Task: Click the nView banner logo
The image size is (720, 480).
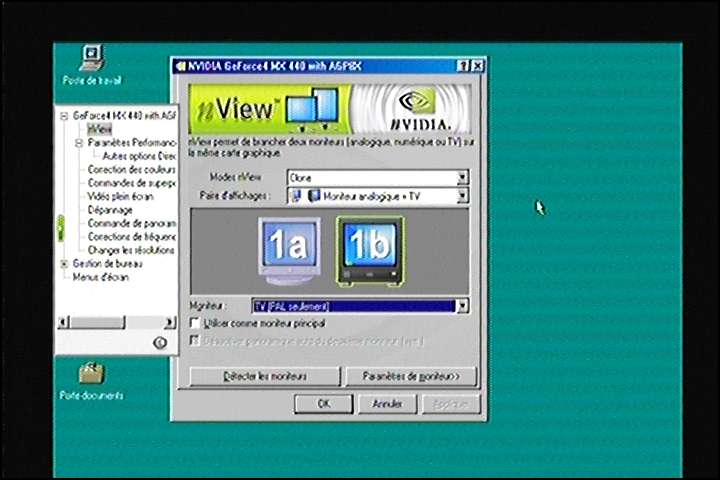Action: click(268, 109)
